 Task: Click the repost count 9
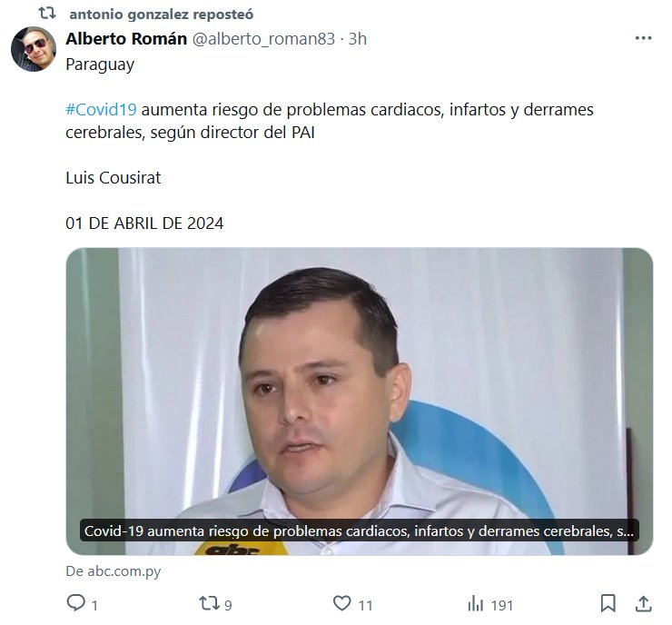tap(228, 605)
